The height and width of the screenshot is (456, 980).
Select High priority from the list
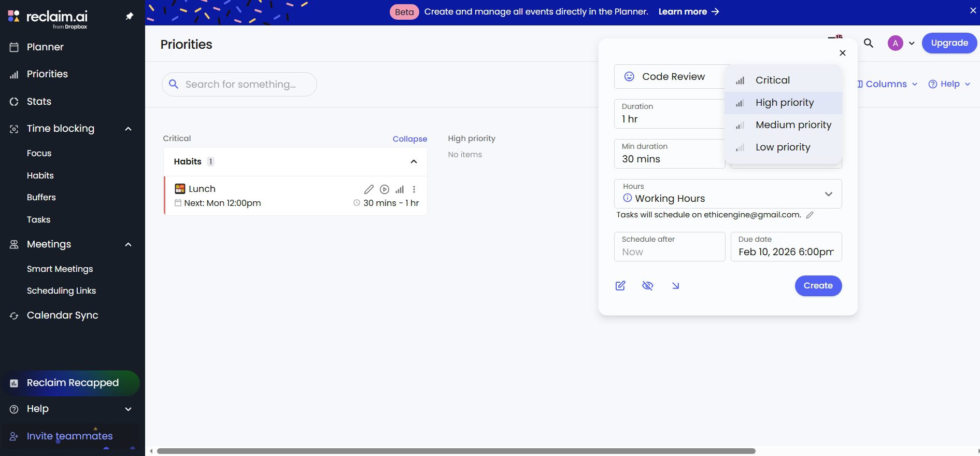point(784,103)
